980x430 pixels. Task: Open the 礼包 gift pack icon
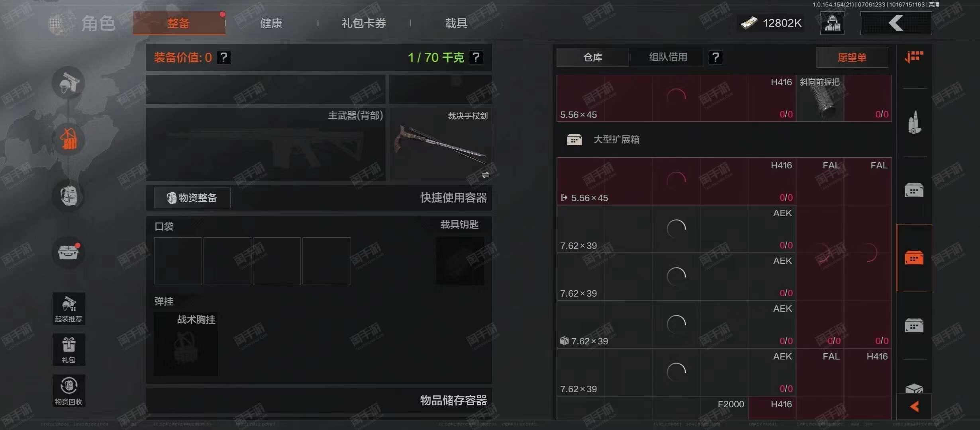(69, 350)
